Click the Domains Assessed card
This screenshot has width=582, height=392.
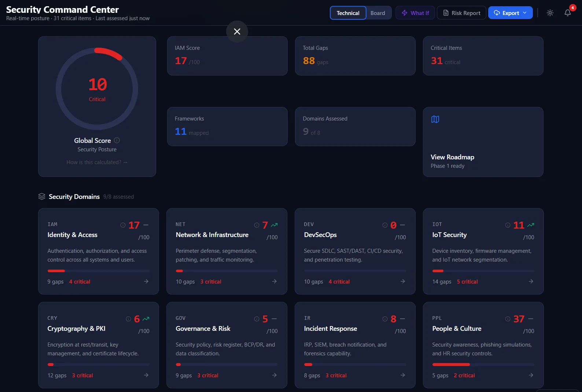click(355, 126)
